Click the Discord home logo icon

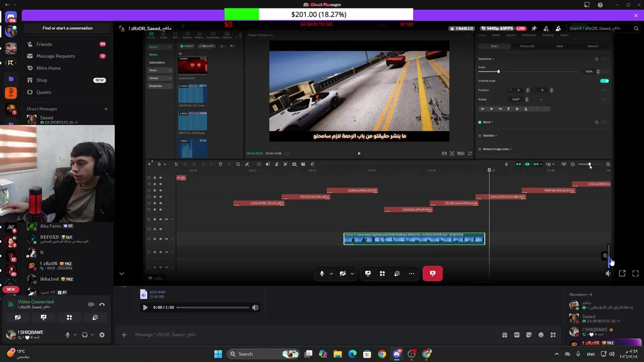point(11,18)
